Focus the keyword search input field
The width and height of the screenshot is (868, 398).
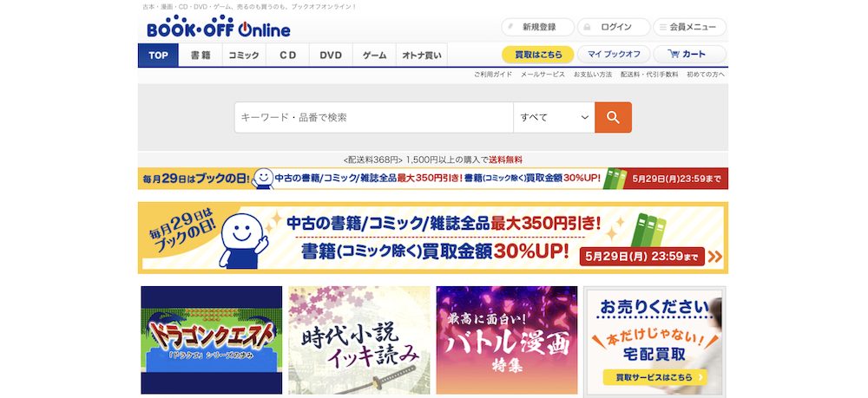point(373,117)
